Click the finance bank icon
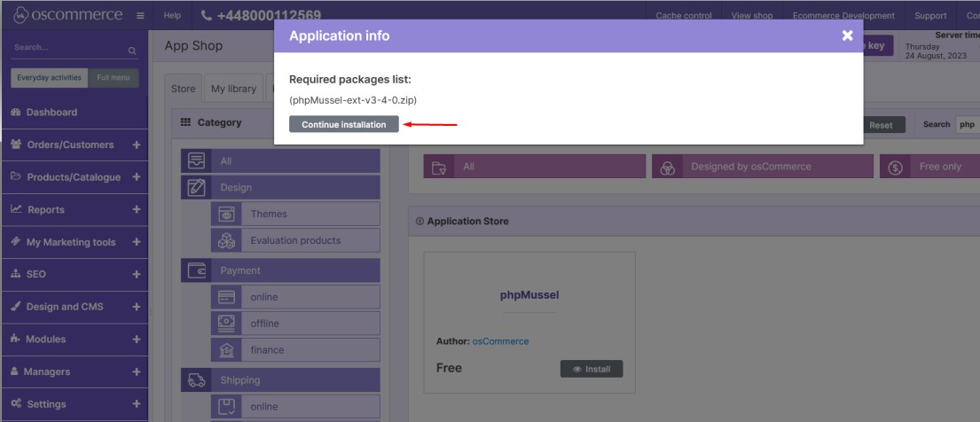980x422 pixels. [x=226, y=350]
